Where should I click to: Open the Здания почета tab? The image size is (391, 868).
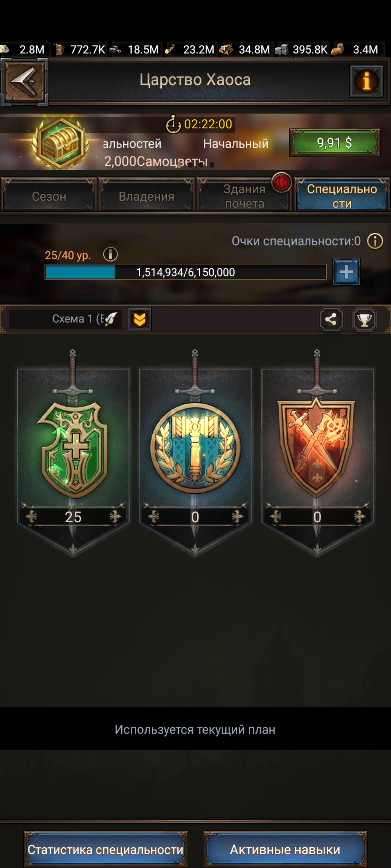point(244,196)
